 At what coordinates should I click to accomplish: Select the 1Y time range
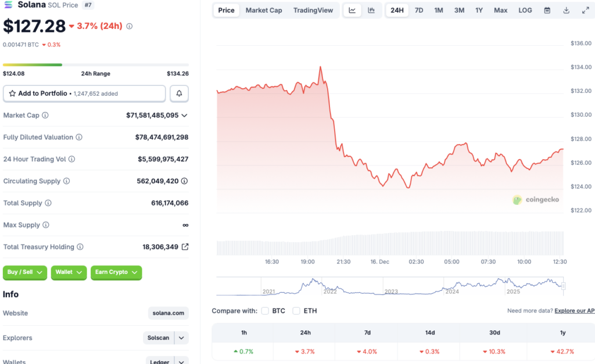(480, 10)
